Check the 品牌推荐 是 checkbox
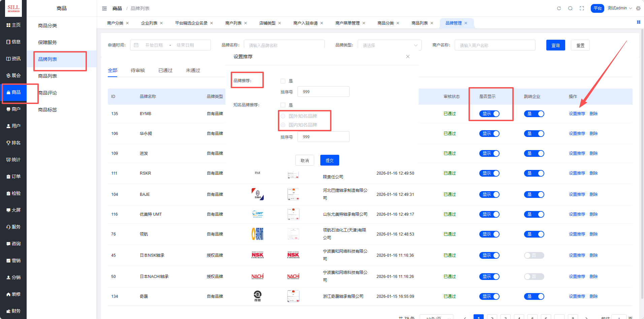The height and width of the screenshot is (319, 644). (283, 81)
